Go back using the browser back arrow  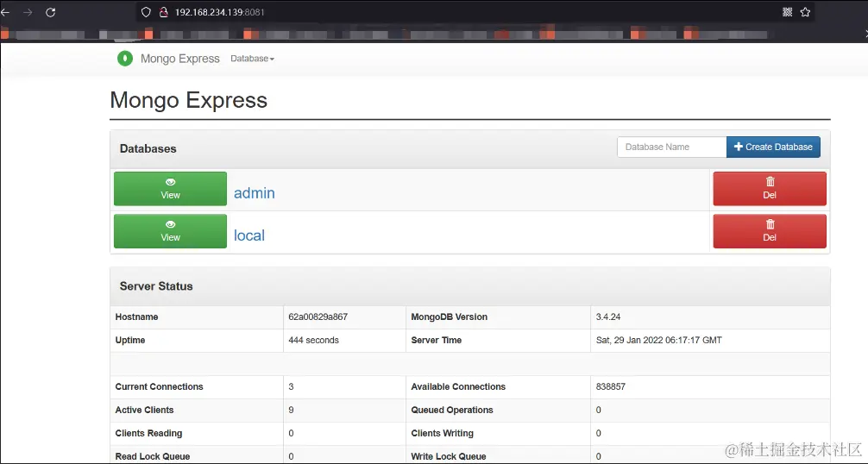click(5, 12)
